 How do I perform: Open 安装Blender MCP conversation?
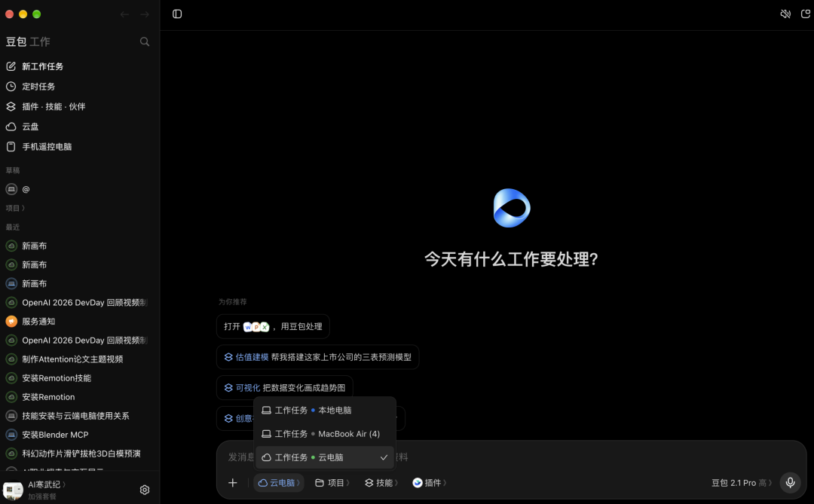coord(79,435)
